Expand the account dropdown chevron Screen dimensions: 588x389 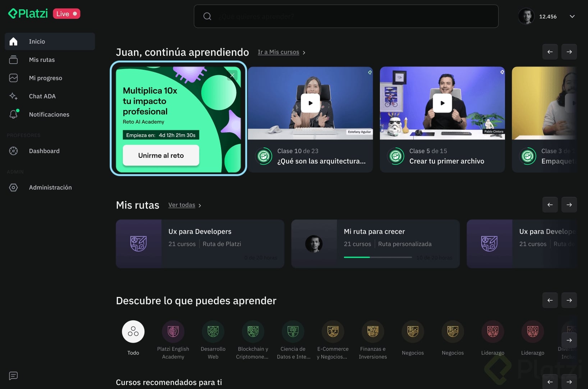572,17
